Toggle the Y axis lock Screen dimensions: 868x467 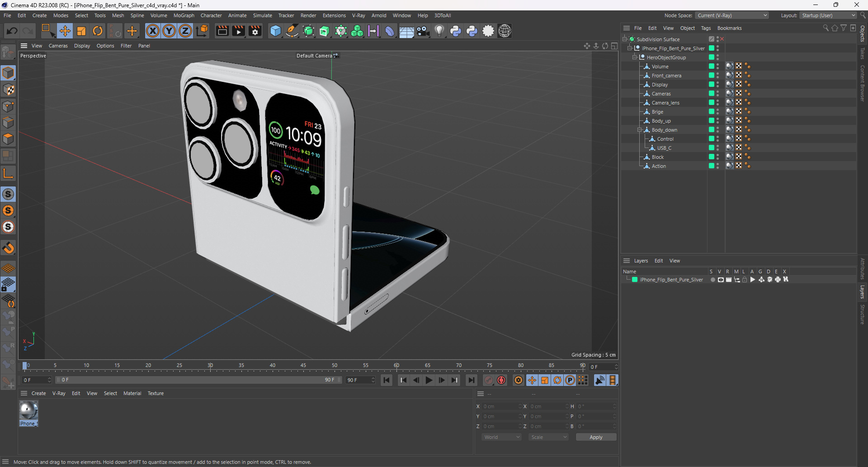coord(169,31)
